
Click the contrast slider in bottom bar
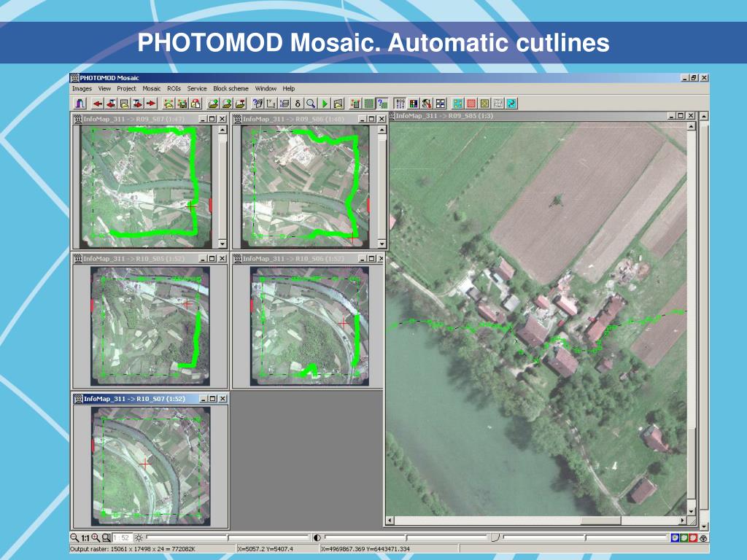[x=406, y=537]
